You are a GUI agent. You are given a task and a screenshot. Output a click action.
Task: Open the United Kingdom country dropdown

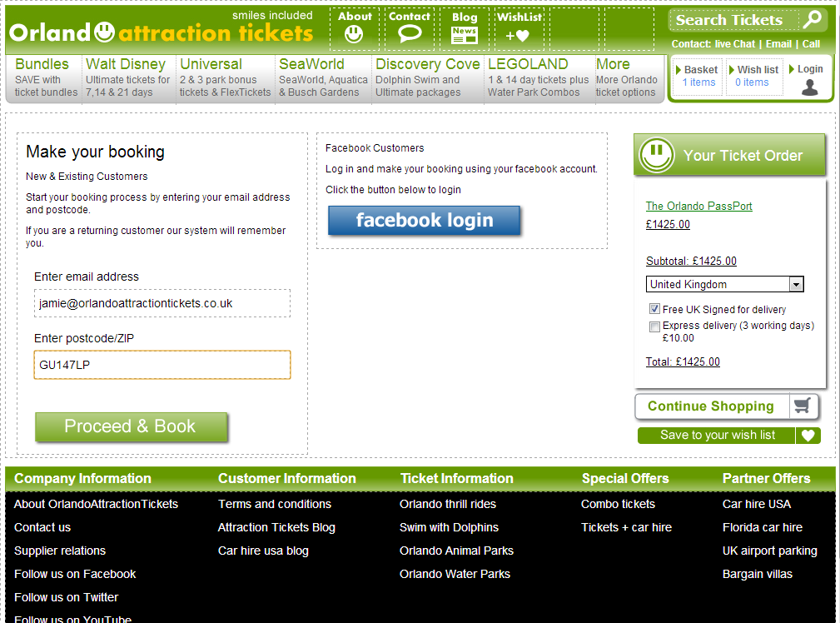[724, 285]
